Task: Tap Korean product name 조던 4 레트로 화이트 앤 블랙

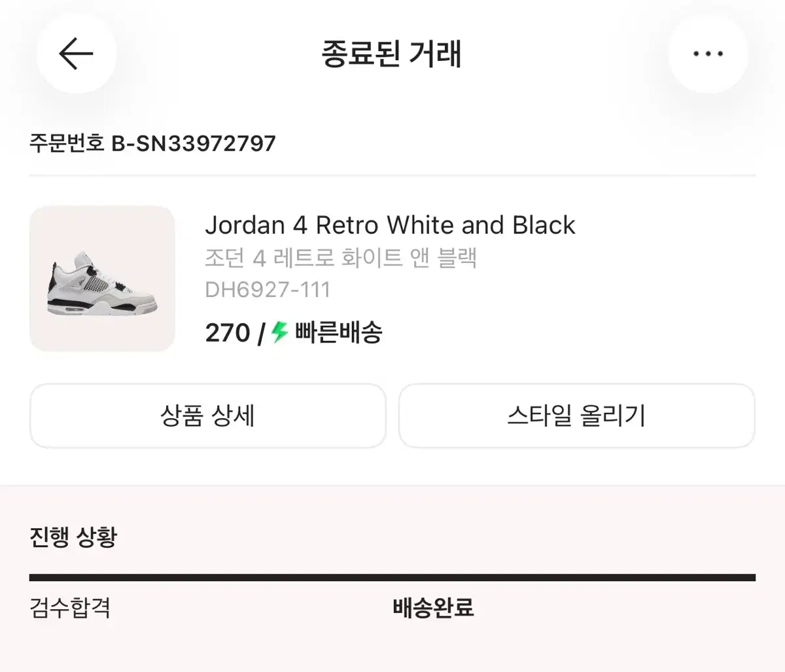Action: 340,258
